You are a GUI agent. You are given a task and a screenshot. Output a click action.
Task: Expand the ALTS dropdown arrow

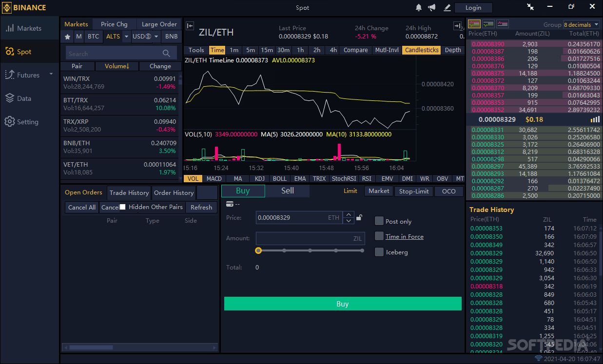[127, 37]
